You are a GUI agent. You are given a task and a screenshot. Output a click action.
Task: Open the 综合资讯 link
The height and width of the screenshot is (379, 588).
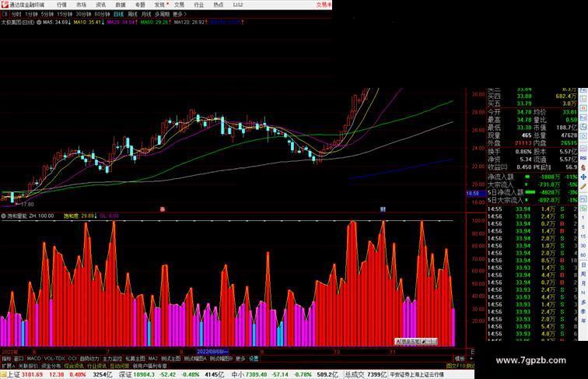(74, 366)
